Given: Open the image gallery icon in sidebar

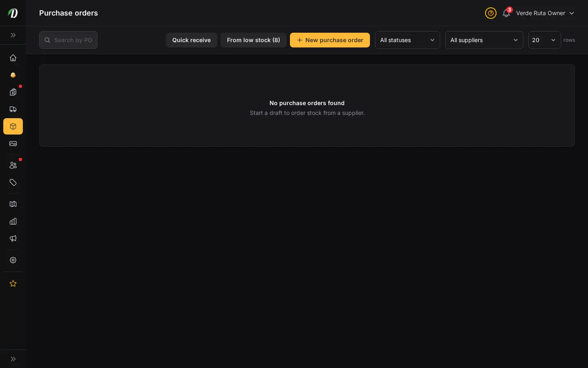Looking at the screenshot, I should pyautogui.click(x=13, y=144).
